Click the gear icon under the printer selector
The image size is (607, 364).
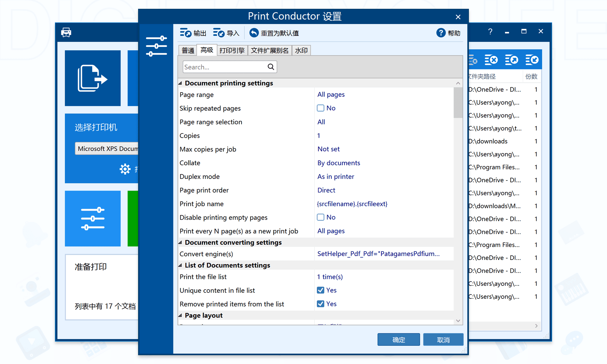click(125, 169)
